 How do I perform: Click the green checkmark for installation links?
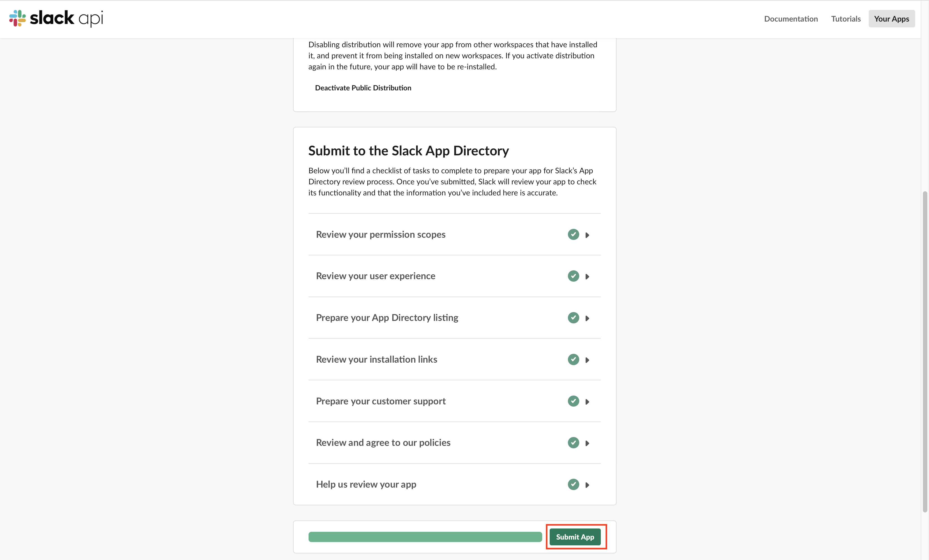tap(573, 360)
